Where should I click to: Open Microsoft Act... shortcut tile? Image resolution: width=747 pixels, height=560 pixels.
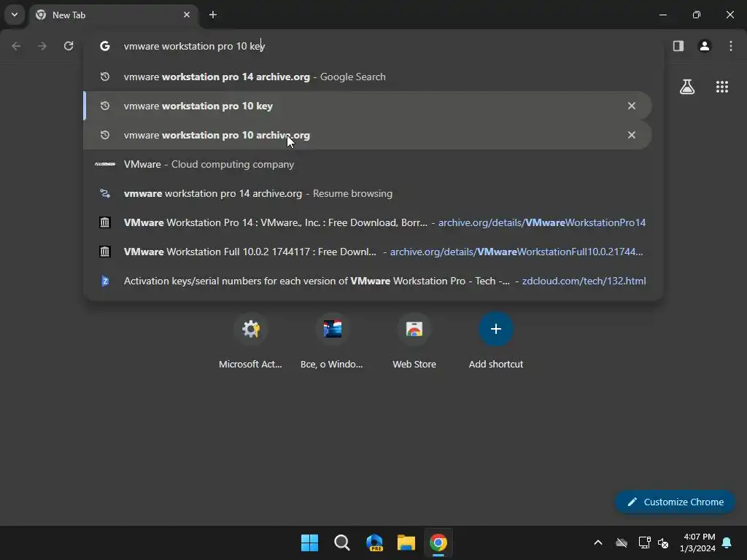point(251,341)
